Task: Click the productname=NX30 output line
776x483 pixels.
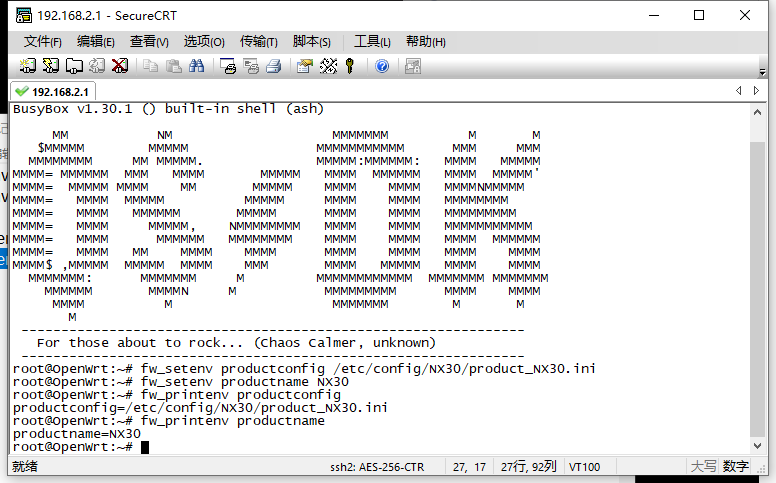Action: 77,434
